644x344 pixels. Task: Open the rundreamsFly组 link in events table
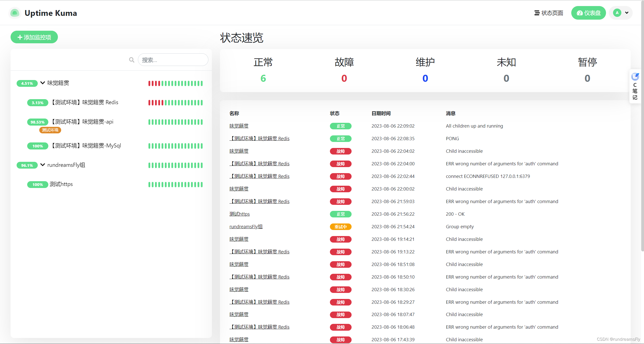[246, 227]
